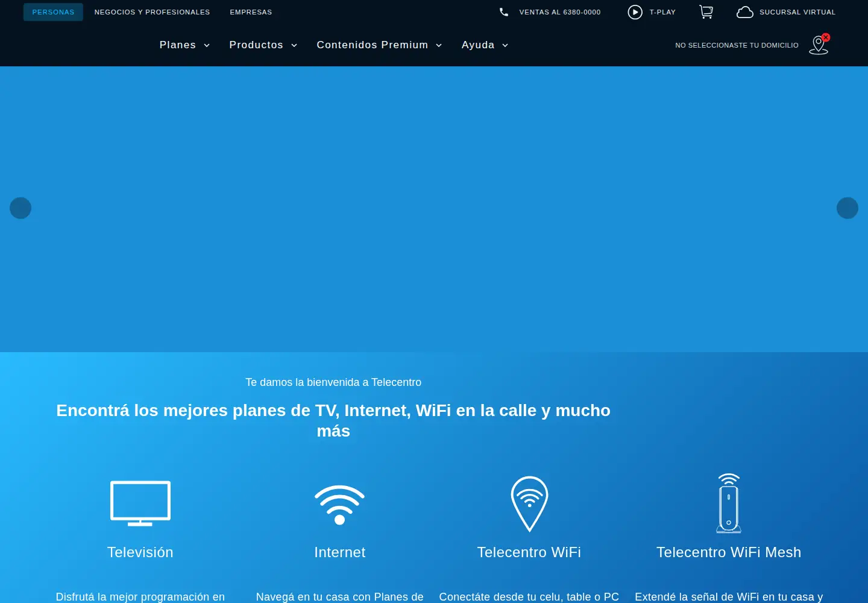Select the Personas tab
This screenshot has width=868, height=603.
coord(53,12)
